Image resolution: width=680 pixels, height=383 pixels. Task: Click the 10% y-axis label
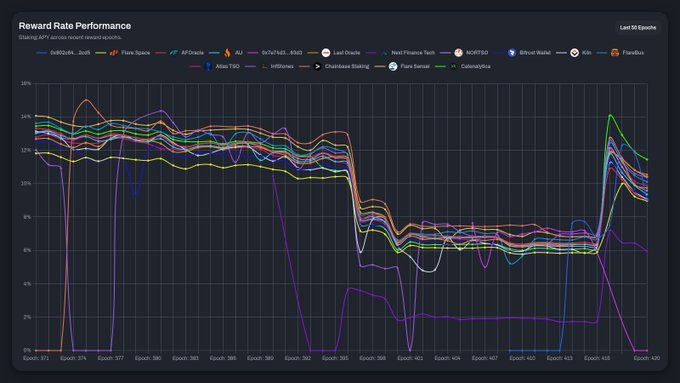[x=26, y=183]
